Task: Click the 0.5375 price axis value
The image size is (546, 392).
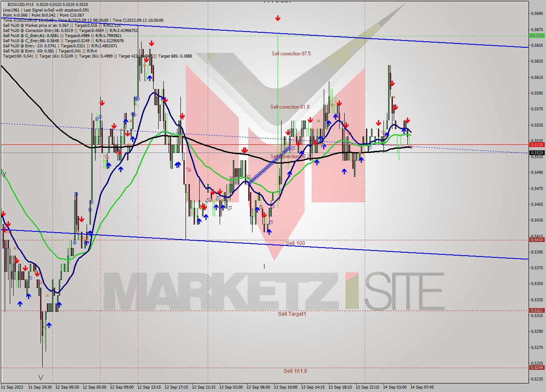Action: pos(537,268)
